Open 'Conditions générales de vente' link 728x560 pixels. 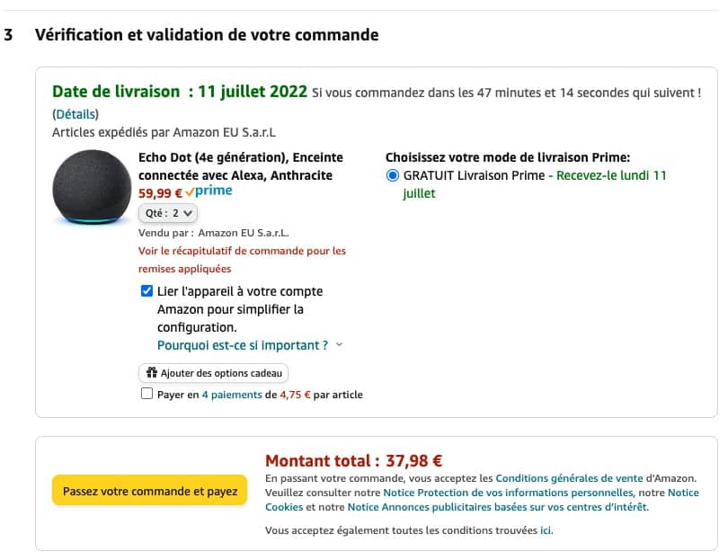coord(569,478)
